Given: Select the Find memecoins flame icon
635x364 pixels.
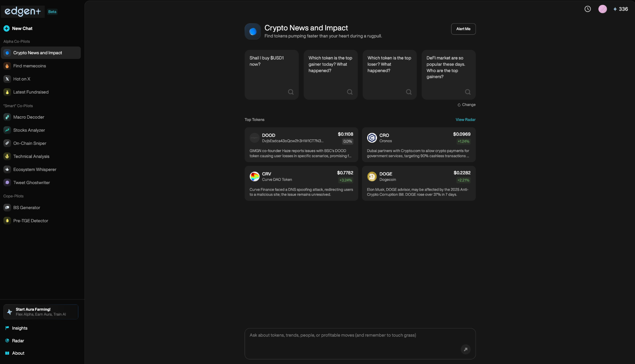Looking at the screenshot, I should [x=7, y=66].
